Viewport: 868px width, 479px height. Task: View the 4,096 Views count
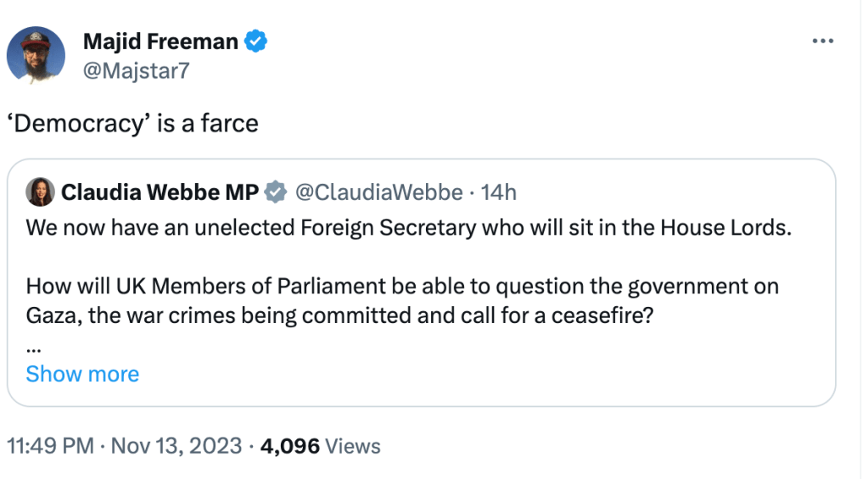290,446
